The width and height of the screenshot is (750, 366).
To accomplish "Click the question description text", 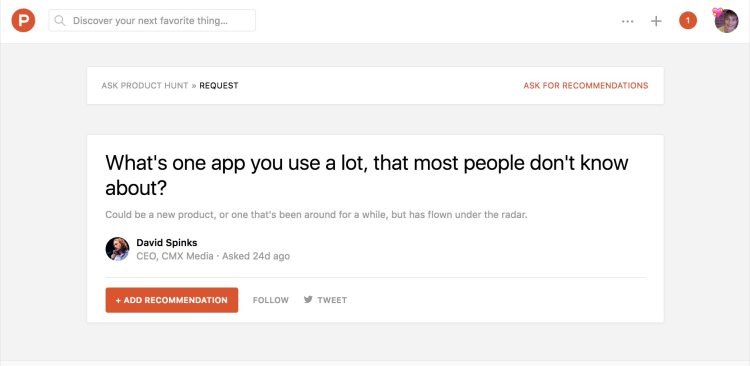I will click(x=316, y=215).
